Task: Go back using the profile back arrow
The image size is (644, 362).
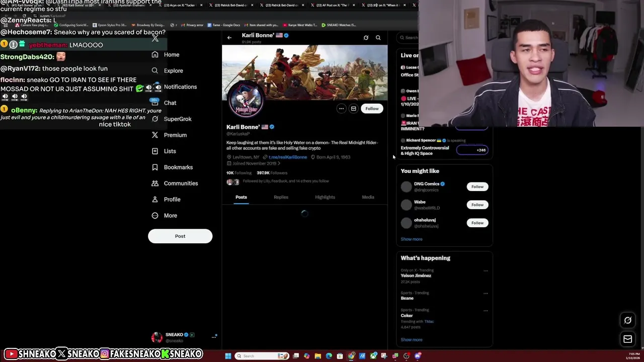Action: (229, 38)
